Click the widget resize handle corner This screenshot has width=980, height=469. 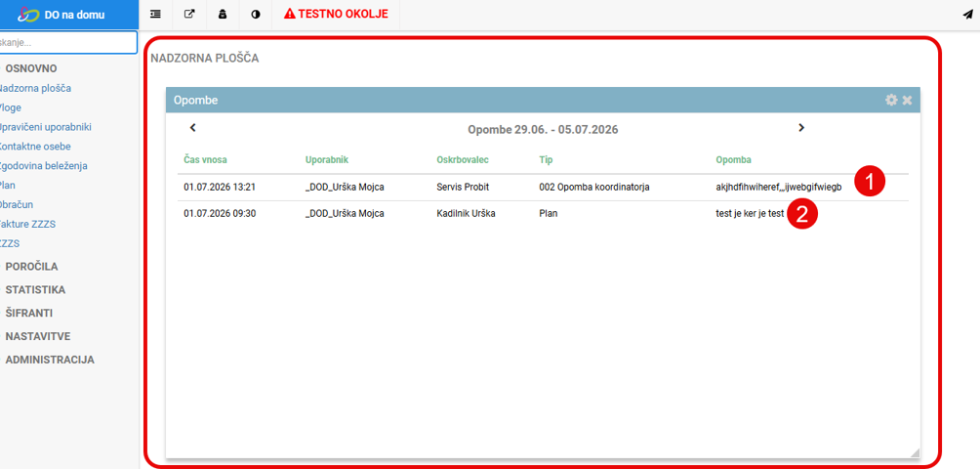click(x=915, y=451)
